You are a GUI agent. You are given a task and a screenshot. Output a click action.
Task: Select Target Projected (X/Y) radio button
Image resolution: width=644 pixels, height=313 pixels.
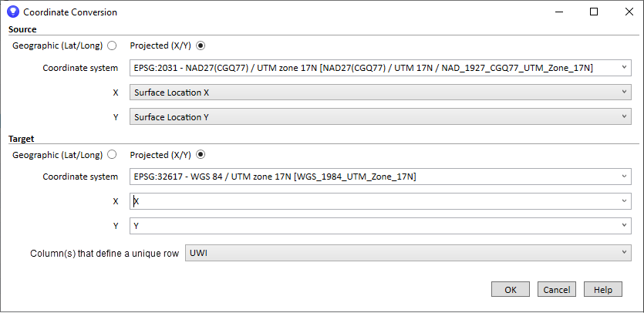click(x=201, y=154)
